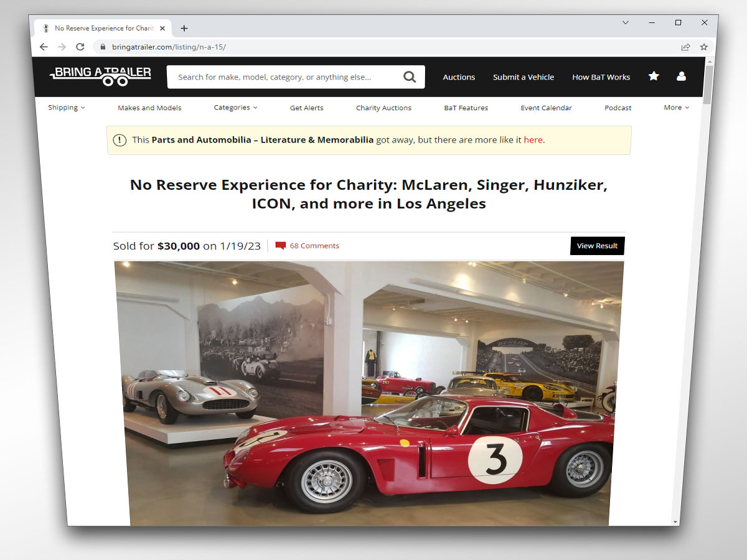Click the red comments bubble icon
Viewport: 747px width, 560px height.
coord(280,246)
